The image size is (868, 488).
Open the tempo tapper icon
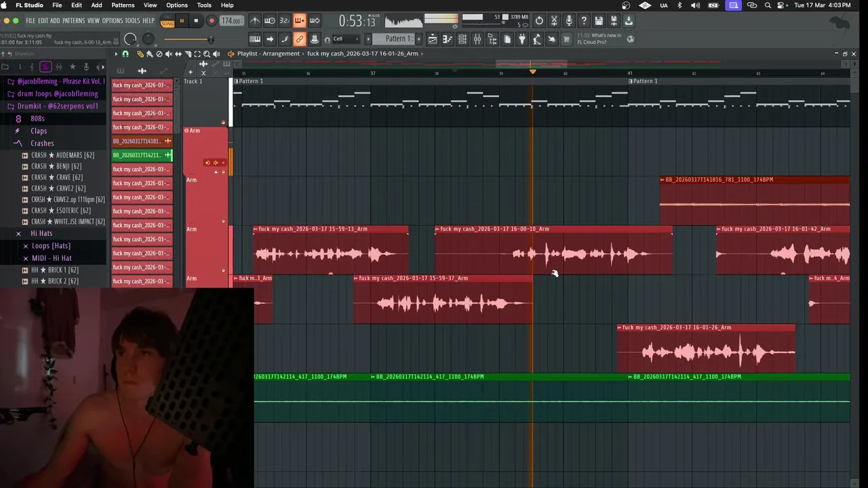point(537,39)
